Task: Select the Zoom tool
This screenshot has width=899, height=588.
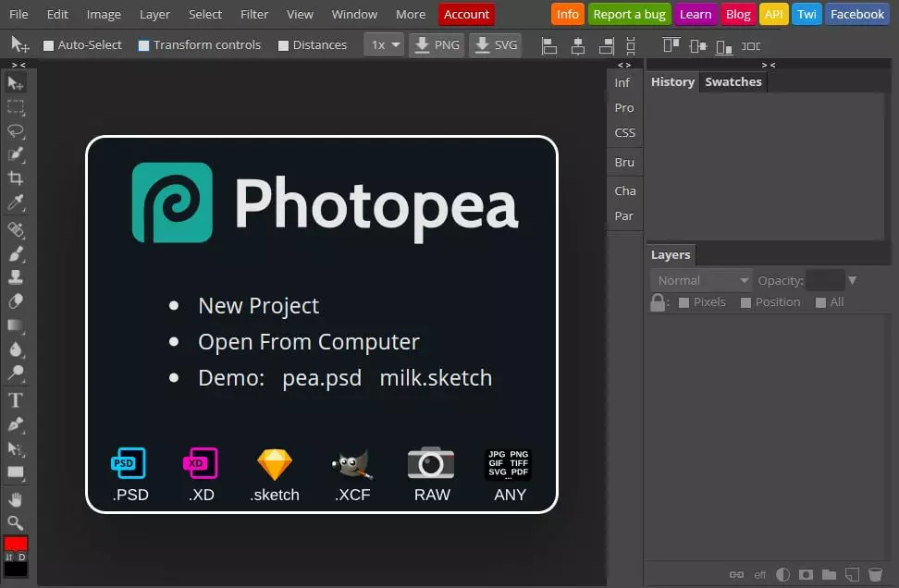Action: click(x=16, y=522)
